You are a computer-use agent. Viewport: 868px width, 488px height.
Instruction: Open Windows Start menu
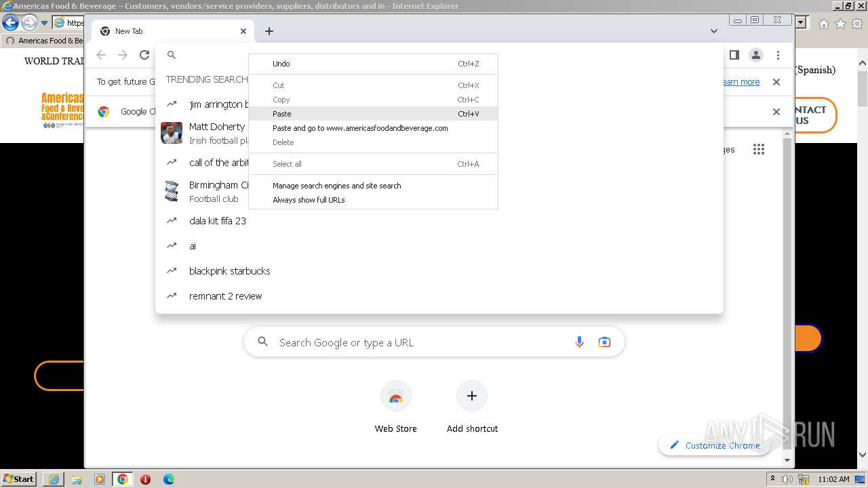pos(18,479)
